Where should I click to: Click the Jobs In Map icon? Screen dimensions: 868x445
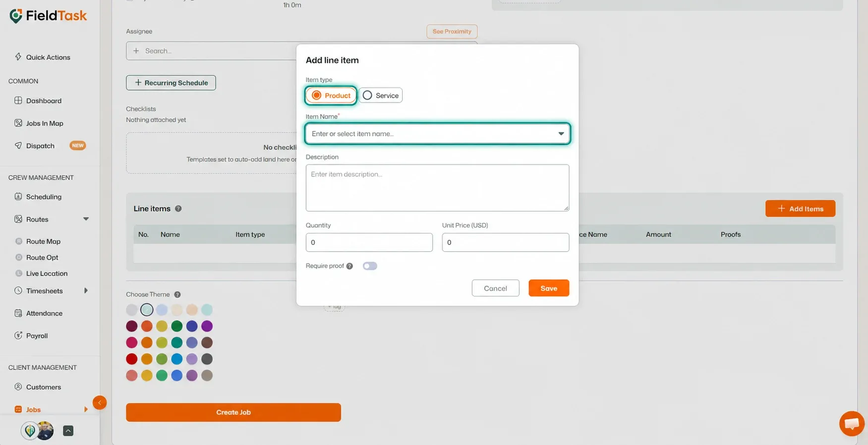(18, 123)
